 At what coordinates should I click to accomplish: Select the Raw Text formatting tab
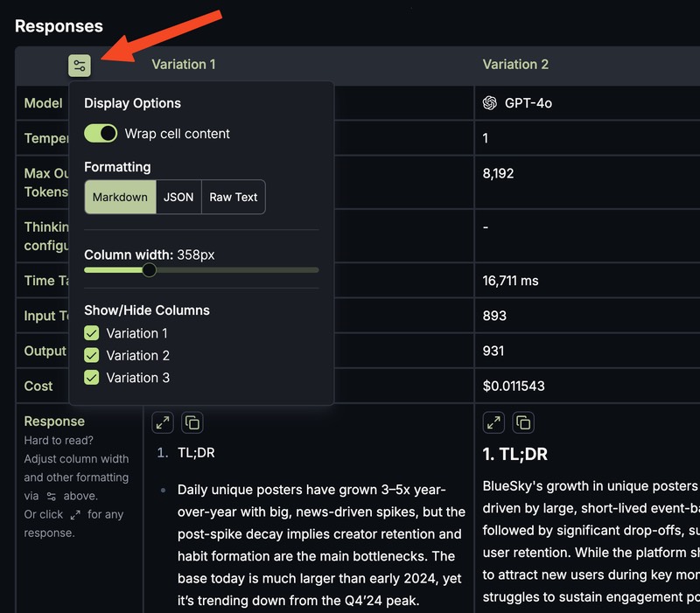[x=233, y=197]
